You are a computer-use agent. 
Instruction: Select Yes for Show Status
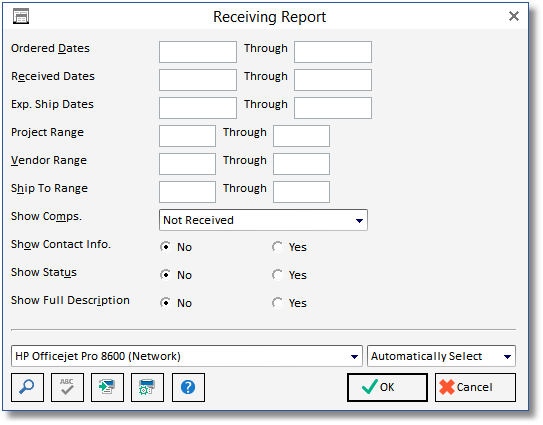coord(277,275)
